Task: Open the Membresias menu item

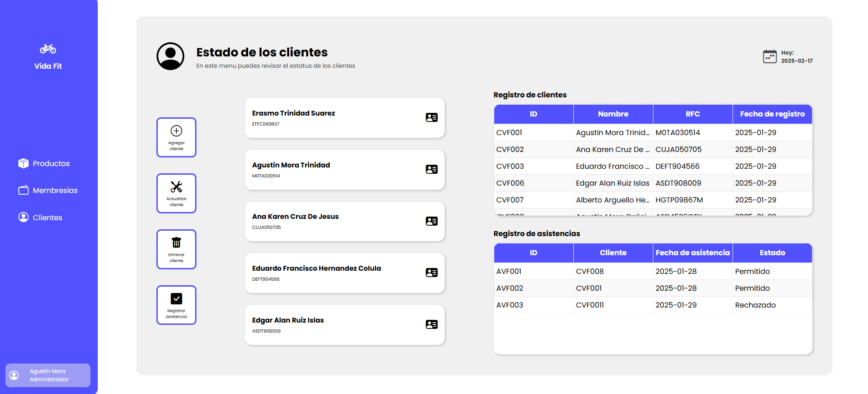Action: (x=48, y=190)
